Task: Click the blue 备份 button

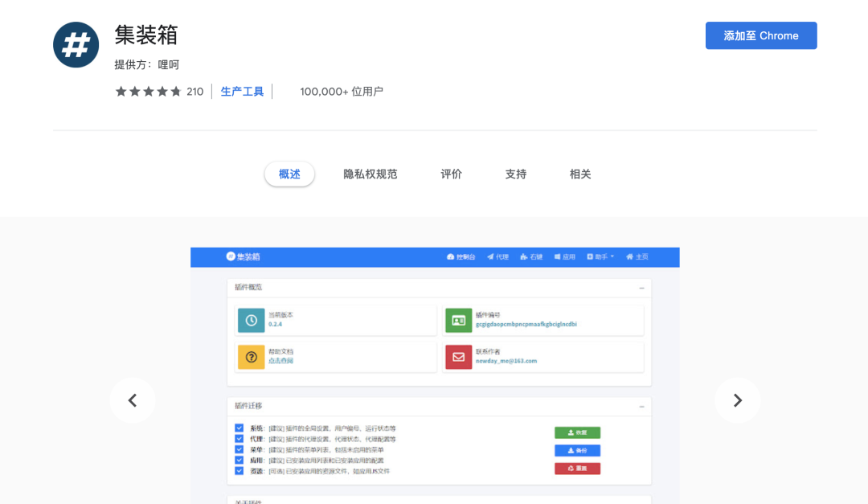Action: 577,450
